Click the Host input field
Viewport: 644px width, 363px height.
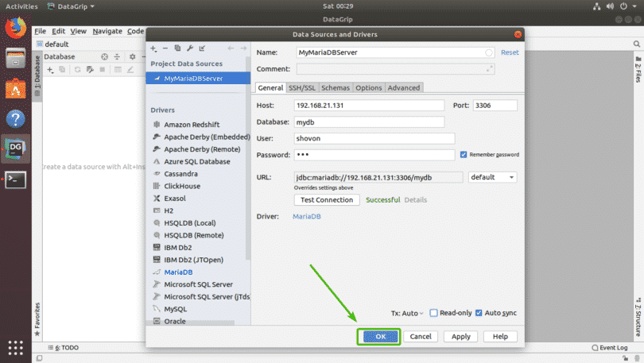[369, 106]
